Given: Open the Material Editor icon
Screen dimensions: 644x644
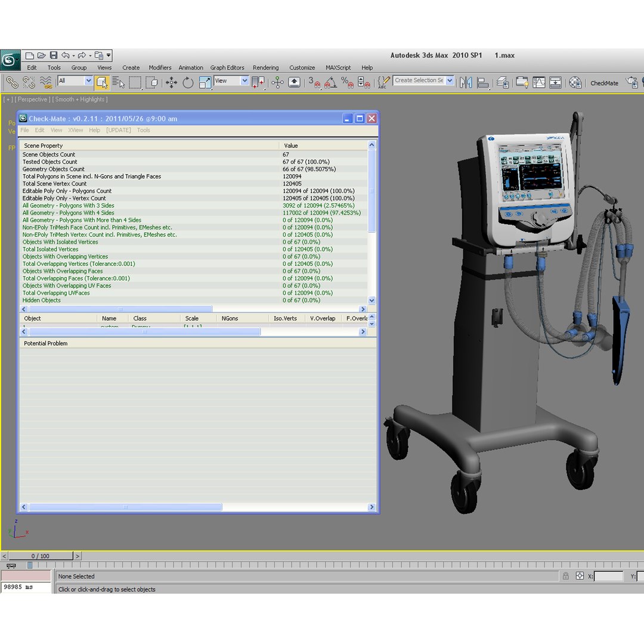Looking at the screenshot, I should pos(575,82).
